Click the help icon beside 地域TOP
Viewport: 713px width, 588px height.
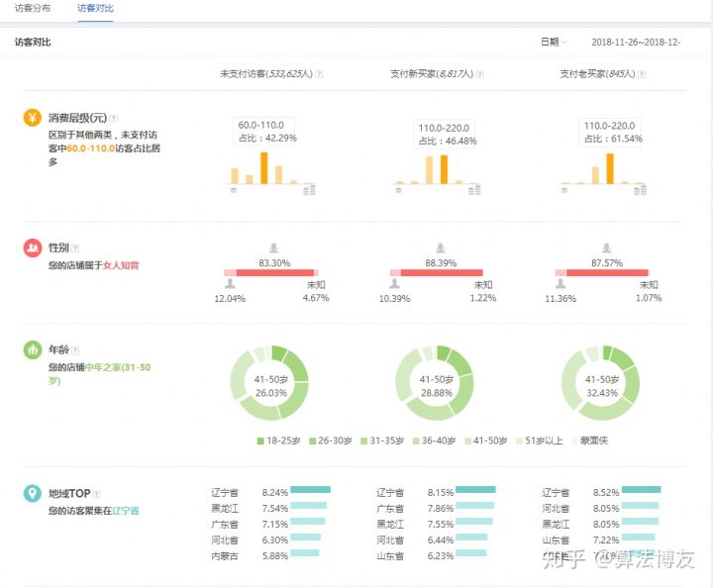pos(97,494)
